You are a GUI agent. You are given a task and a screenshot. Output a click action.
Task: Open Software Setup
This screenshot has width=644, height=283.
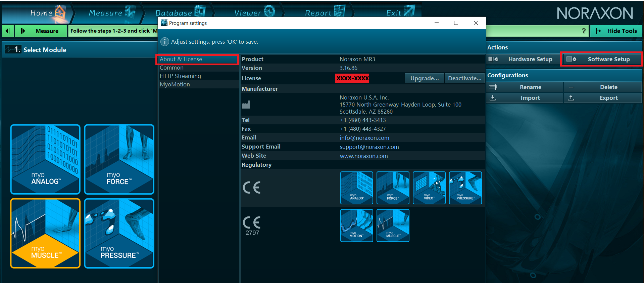point(602,59)
